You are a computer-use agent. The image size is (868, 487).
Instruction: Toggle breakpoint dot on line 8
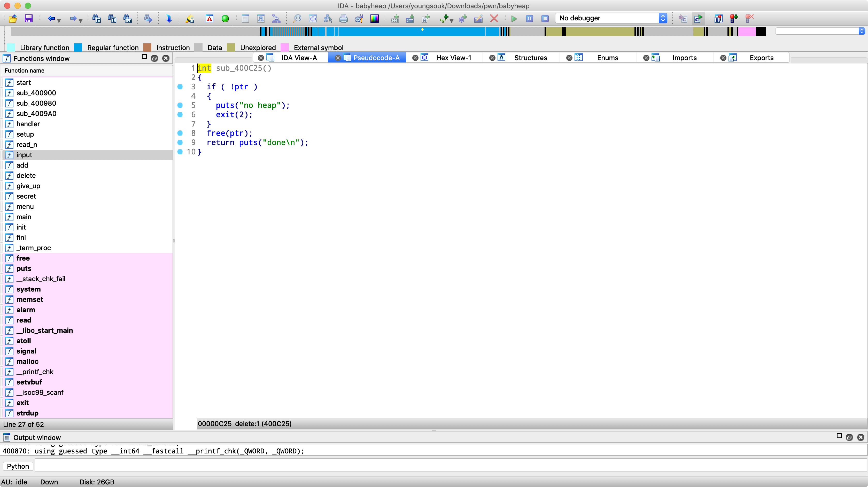pos(180,133)
